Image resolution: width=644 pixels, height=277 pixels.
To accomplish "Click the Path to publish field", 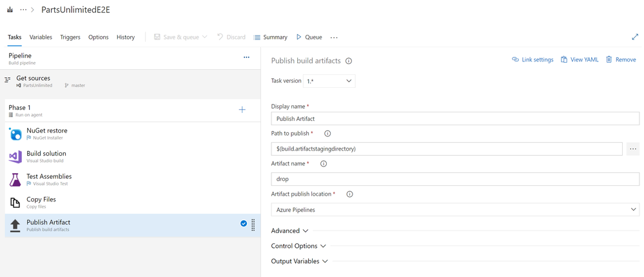I will (447, 149).
